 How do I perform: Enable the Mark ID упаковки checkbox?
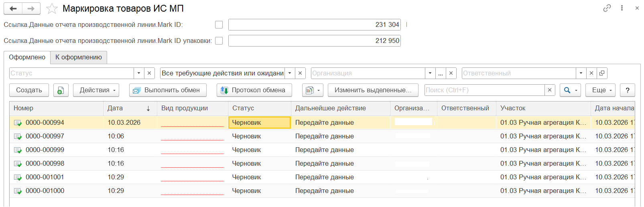coord(219,41)
